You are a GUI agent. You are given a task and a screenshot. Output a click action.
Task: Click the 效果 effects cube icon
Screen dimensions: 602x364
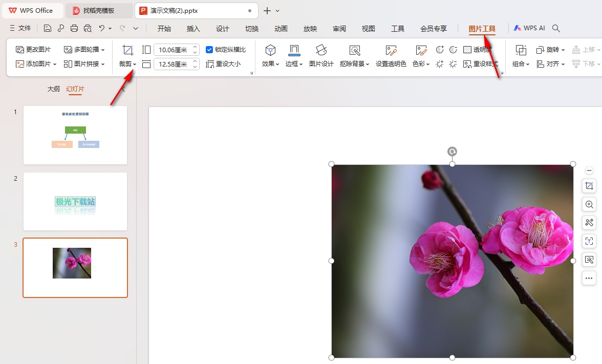pos(270,50)
